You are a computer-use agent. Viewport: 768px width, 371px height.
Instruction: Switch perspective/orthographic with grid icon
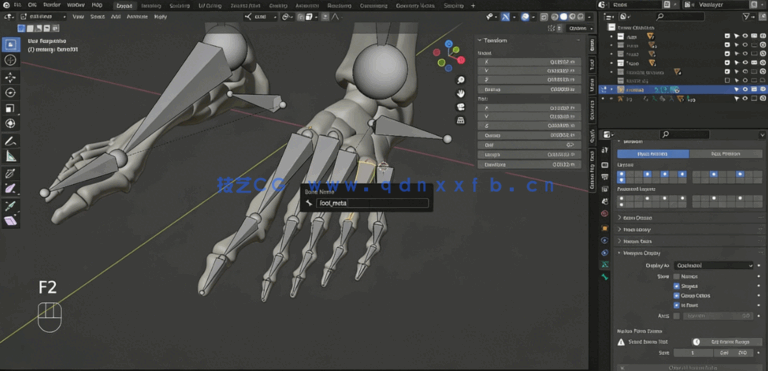(460, 120)
